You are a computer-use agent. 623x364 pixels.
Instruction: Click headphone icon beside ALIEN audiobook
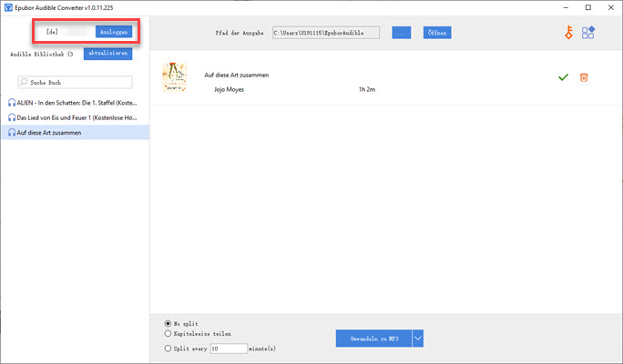click(12, 103)
